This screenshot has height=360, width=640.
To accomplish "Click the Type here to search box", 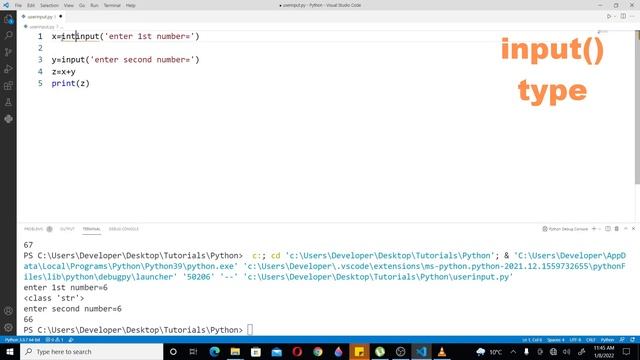I will click(91, 351).
